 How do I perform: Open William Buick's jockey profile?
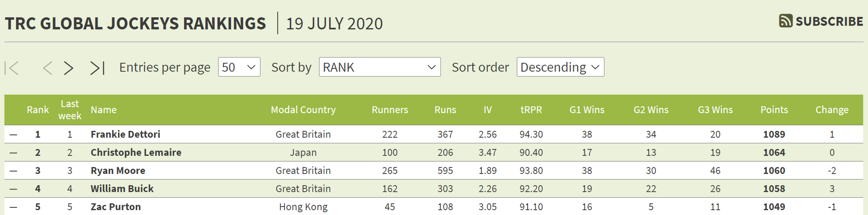pyautogui.click(x=122, y=189)
